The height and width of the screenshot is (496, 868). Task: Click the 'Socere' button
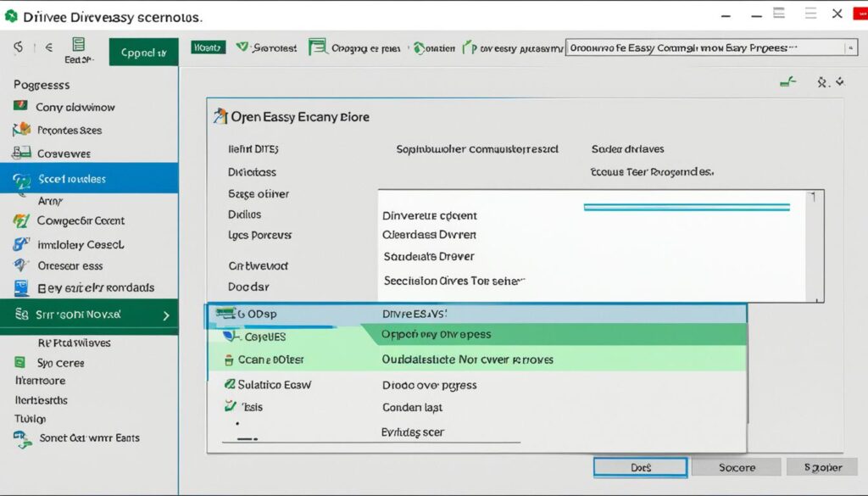tap(737, 467)
